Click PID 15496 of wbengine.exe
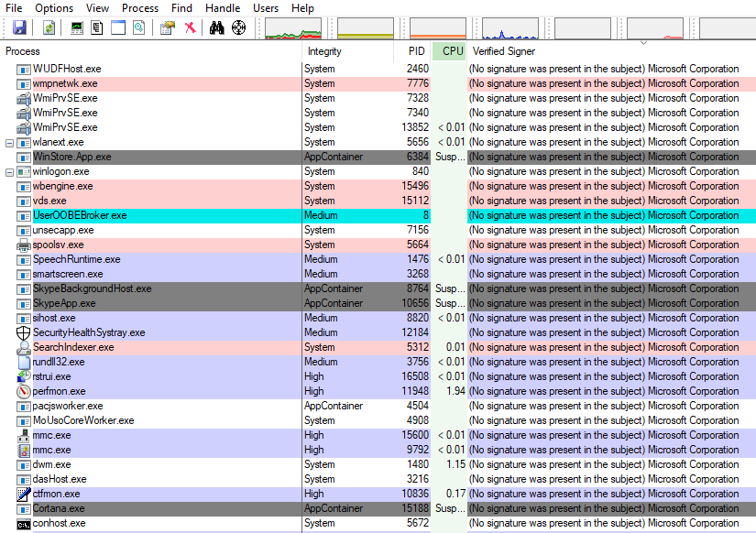Image resolution: width=756 pixels, height=533 pixels. click(x=415, y=187)
